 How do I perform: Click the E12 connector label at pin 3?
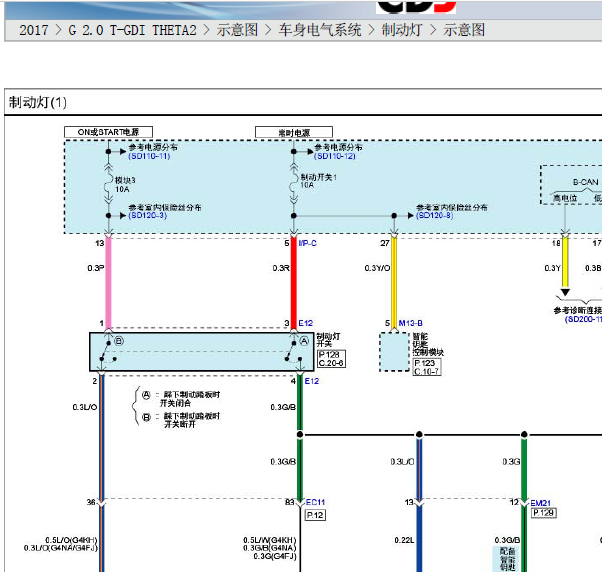tap(306, 323)
